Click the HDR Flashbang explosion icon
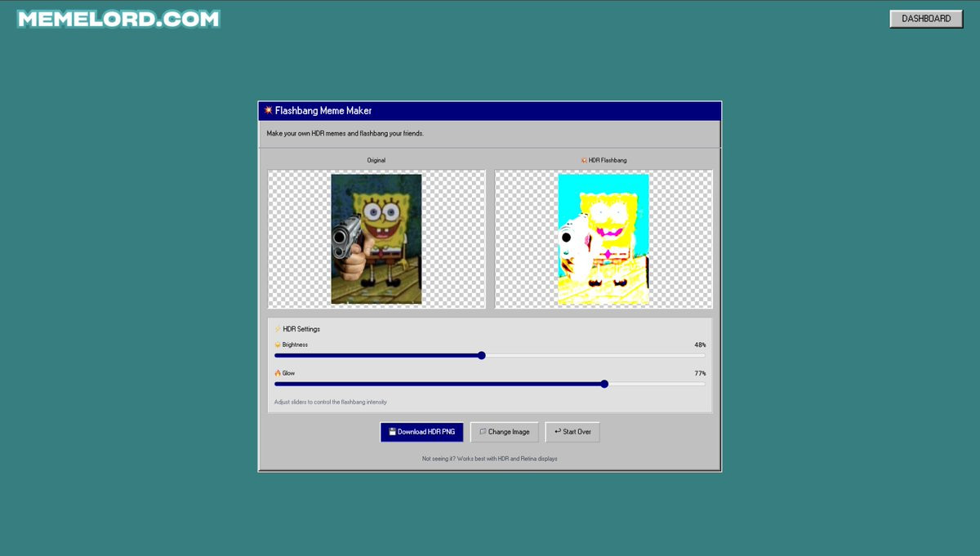Image resolution: width=980 pixels, height=556 pixels. [584, 160]
